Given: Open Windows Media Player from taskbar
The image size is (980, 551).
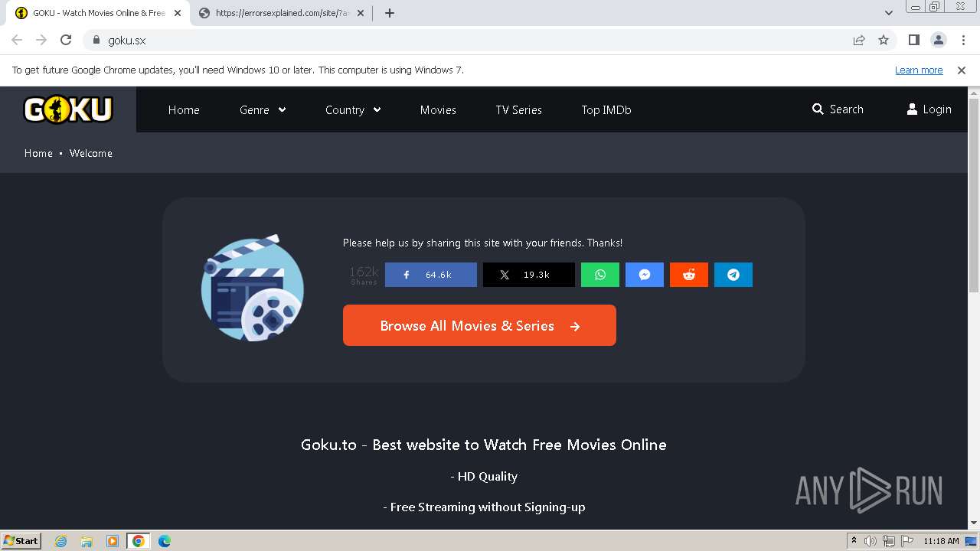Looking at the screenshot, I should tap(113, 541).
